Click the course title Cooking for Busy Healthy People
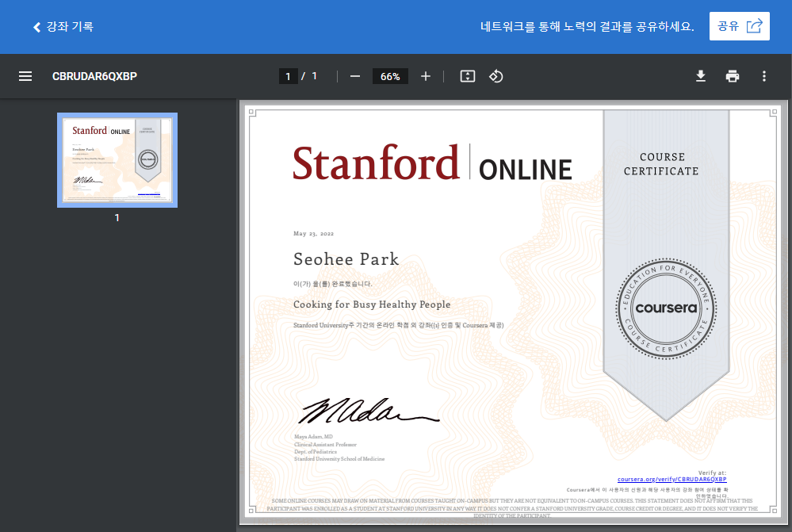The width and height of the screenshot is (792, 532). [372, 304]
